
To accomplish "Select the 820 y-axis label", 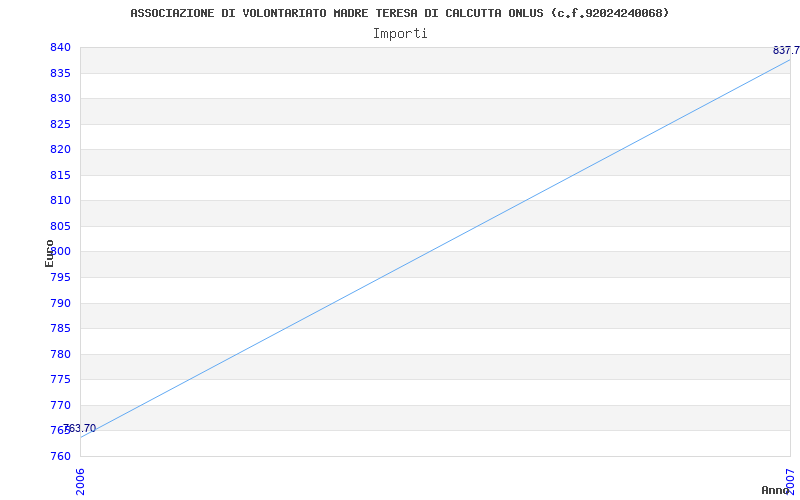I will (x=60, y=149).
